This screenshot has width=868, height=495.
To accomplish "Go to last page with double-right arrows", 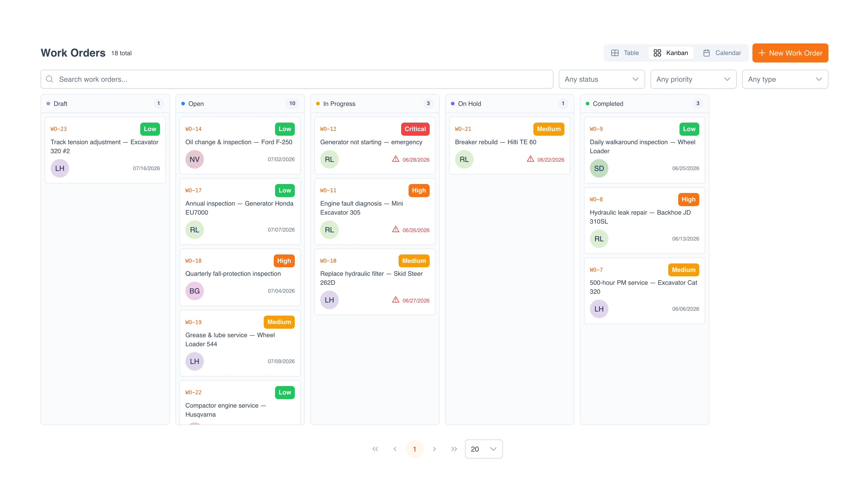I will [454, 449].
